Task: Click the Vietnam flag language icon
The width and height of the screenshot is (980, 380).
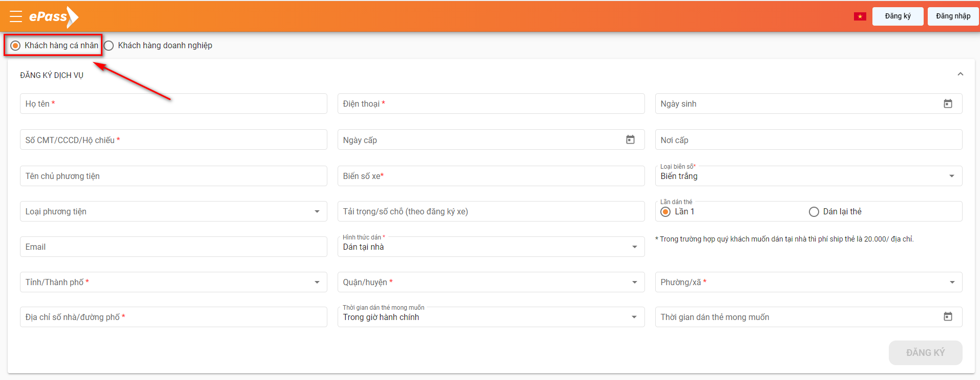Action: point(860,16)
